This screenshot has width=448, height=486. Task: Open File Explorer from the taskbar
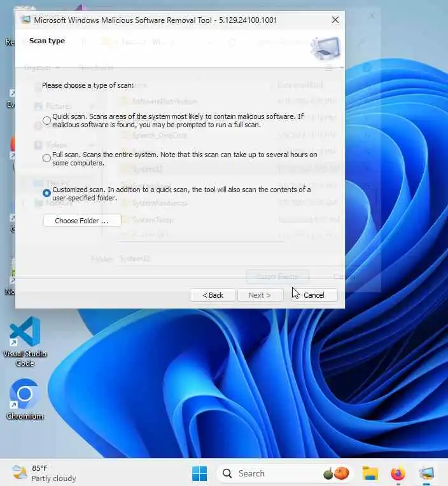[370, 473]
